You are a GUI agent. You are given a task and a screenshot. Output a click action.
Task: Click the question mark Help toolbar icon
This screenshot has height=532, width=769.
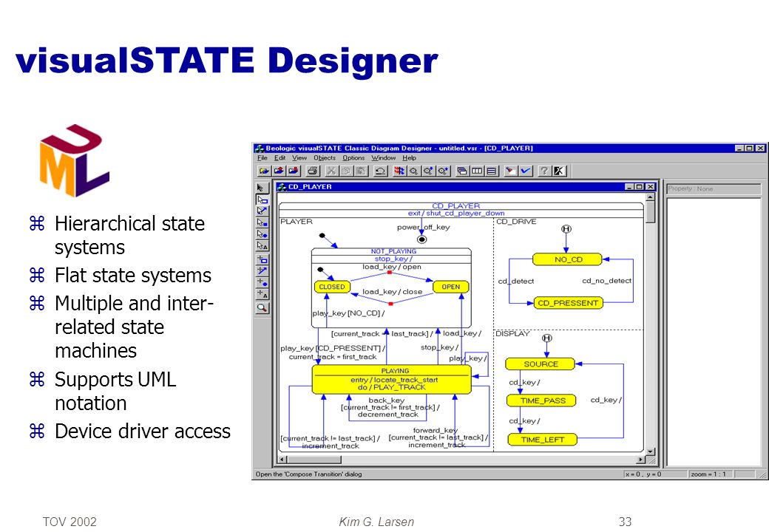[544, 171]
